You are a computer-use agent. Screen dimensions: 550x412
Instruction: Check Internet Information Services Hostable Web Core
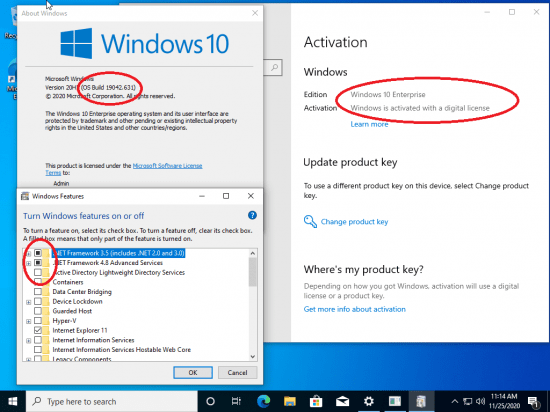point(38,350)
